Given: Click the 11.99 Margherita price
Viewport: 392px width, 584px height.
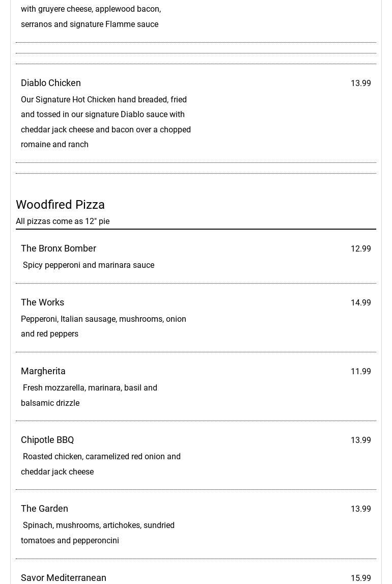Looking at the screenshot, I should click(x=360, y=372).
